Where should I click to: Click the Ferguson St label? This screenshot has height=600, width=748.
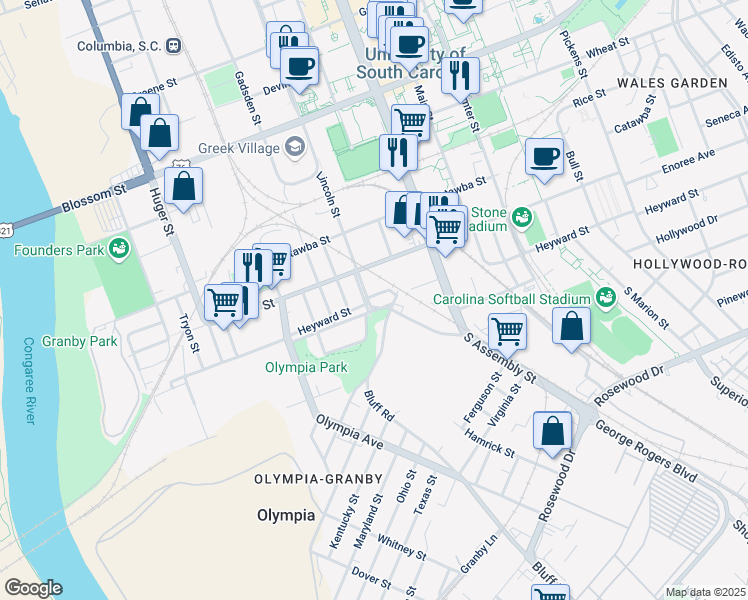(x=483, y=397)
